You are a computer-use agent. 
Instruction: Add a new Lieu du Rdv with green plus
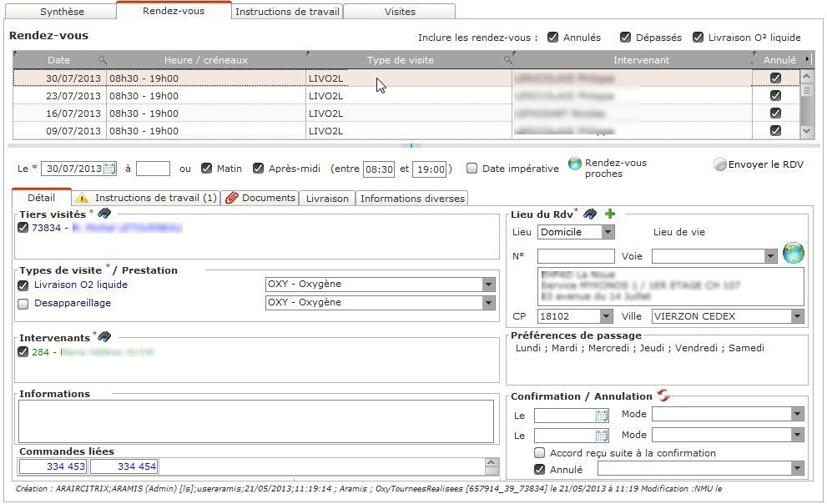(x=610, y=214)
